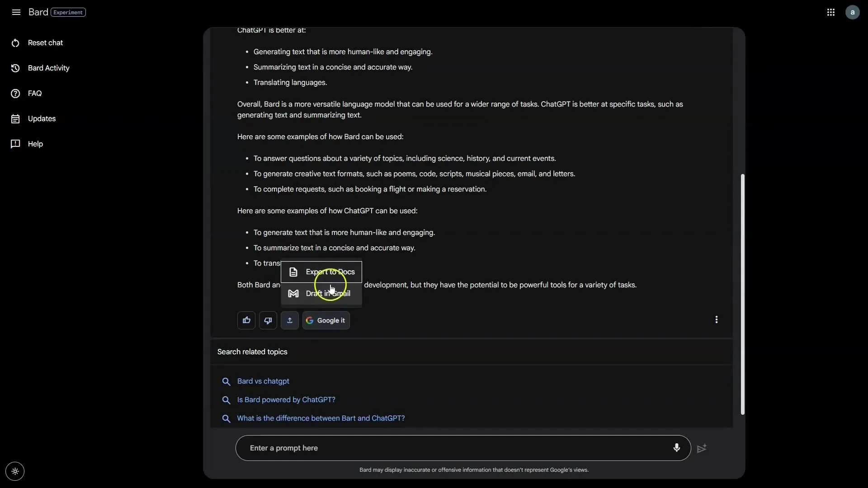The height and width of the screenshot is (488, 868).
Task: Click the Is Bard powered by ChatGPT link
Action: point(286,399)
